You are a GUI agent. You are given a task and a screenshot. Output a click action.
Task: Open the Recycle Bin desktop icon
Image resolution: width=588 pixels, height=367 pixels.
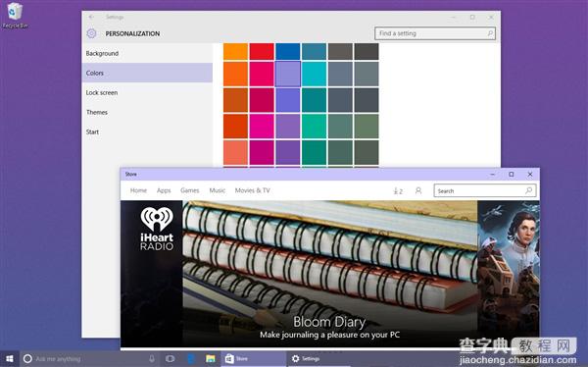pos(15,16)
